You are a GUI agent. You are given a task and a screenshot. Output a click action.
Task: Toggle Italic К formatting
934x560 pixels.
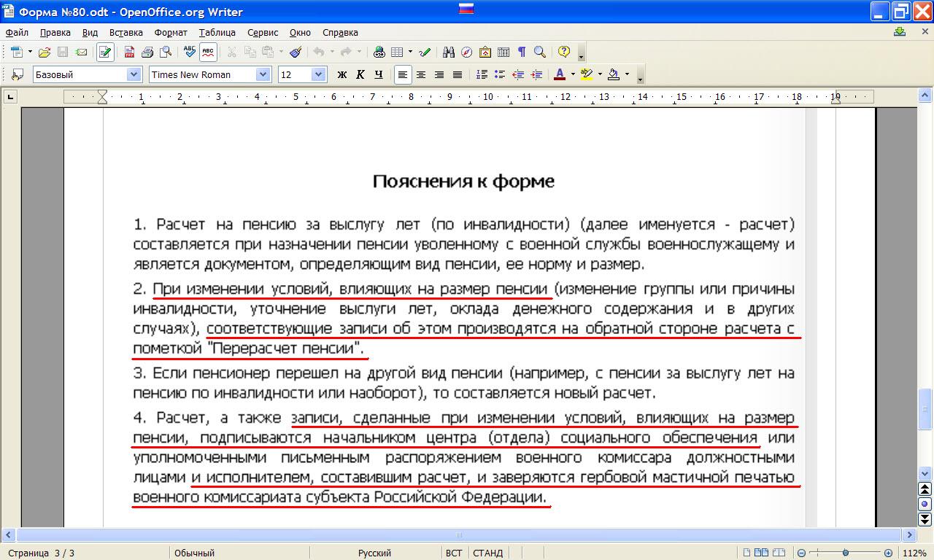(360, 74)
